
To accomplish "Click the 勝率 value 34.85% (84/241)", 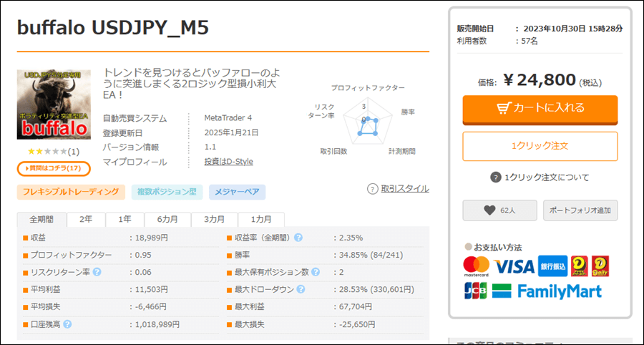I will point(371,255).
